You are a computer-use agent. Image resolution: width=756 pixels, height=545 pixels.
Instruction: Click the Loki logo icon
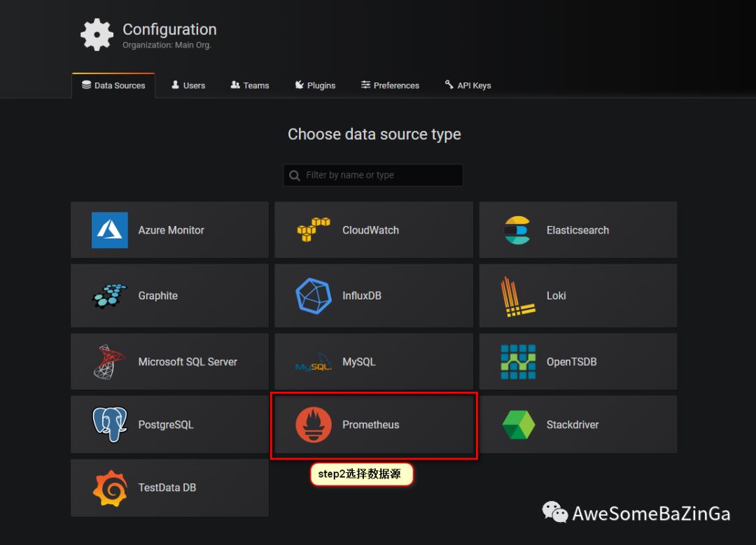coord(518,297)
